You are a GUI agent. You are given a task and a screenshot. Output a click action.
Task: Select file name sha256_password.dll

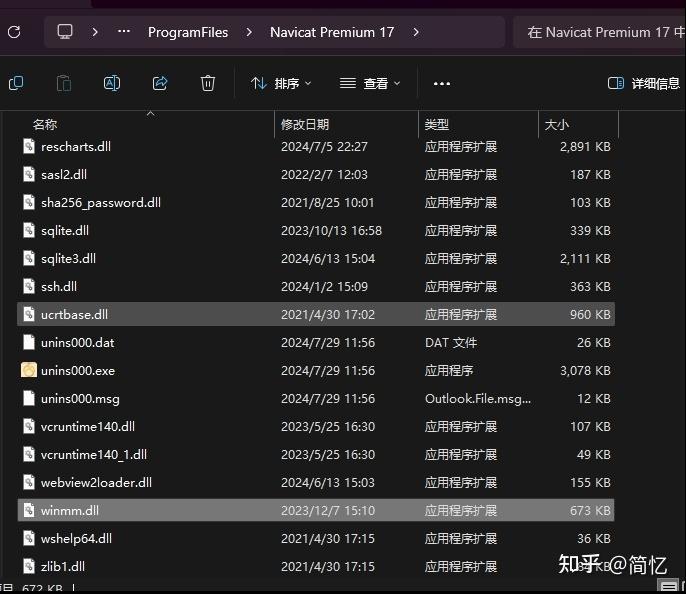click(101, 203)
